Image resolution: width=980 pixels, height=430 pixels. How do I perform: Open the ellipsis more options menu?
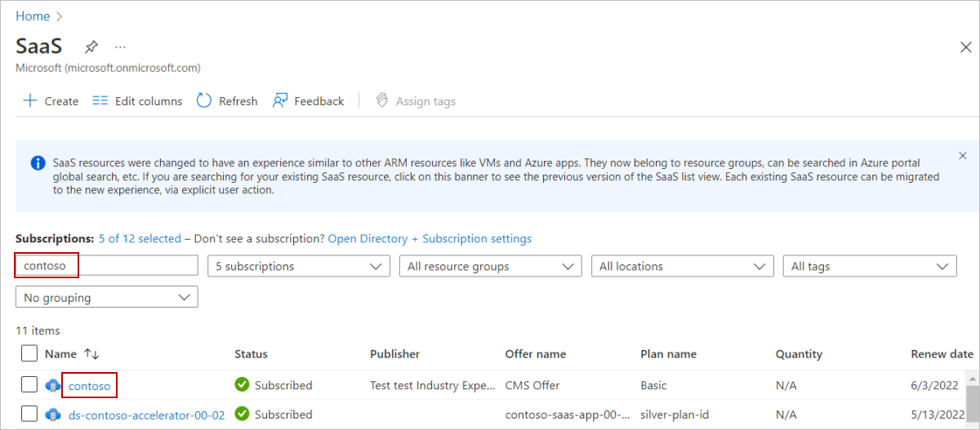point(120,47)
